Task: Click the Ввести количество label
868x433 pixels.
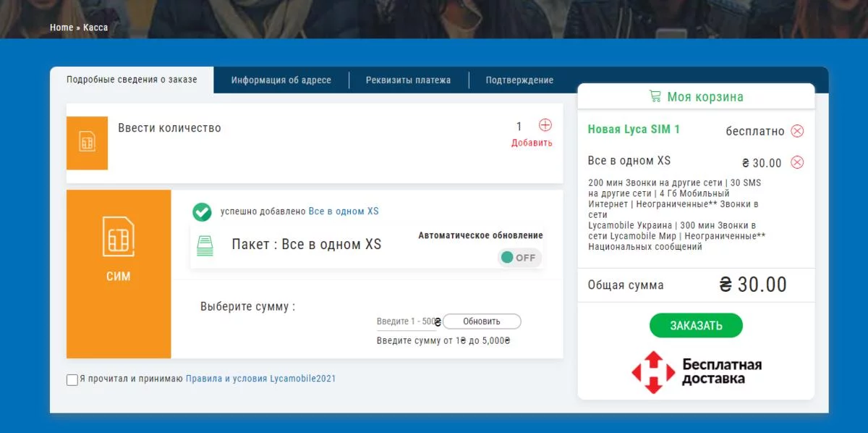Action: point(169,128)
